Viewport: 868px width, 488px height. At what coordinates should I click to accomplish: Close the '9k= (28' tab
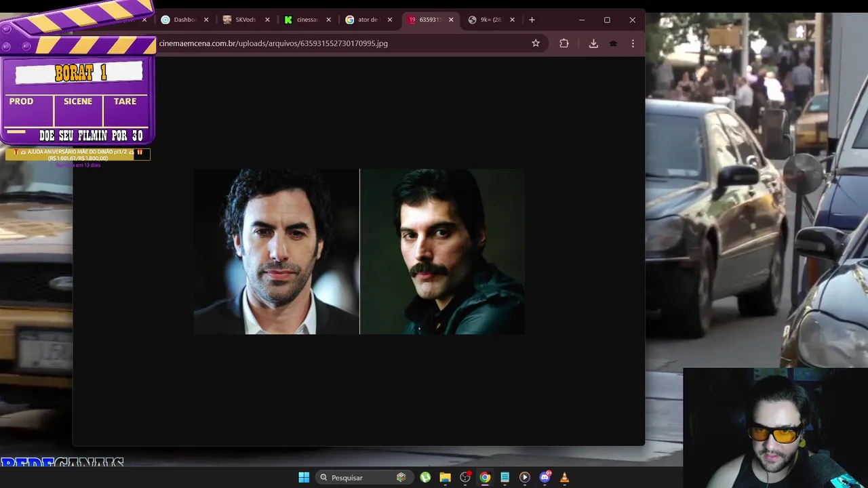click(x=512, y=20)
